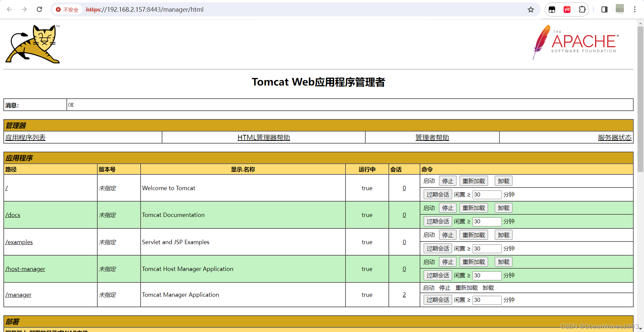Click the Apache Software Foundation logo
644x332 pixels.
tap(576, 42)
